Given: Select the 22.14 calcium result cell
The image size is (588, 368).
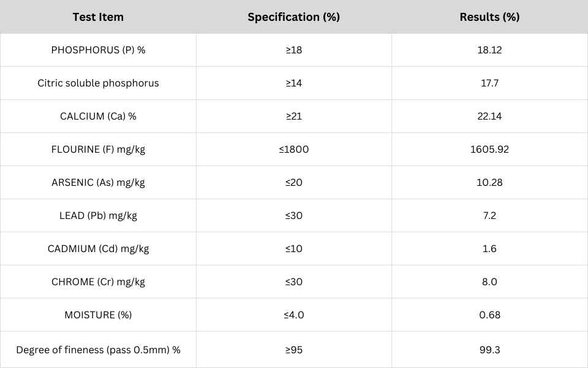Looking at the screenshot, I should [x=489, y=117].
